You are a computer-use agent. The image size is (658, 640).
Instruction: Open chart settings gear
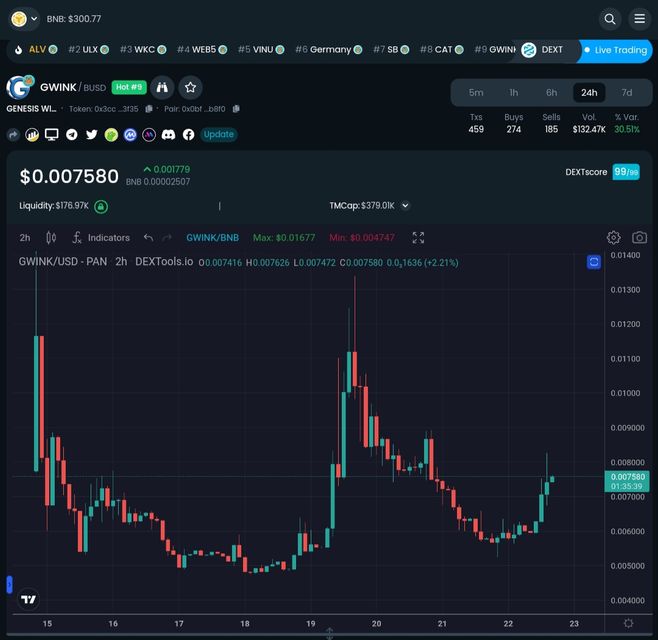pyautogui.click(x=614, y=238)
